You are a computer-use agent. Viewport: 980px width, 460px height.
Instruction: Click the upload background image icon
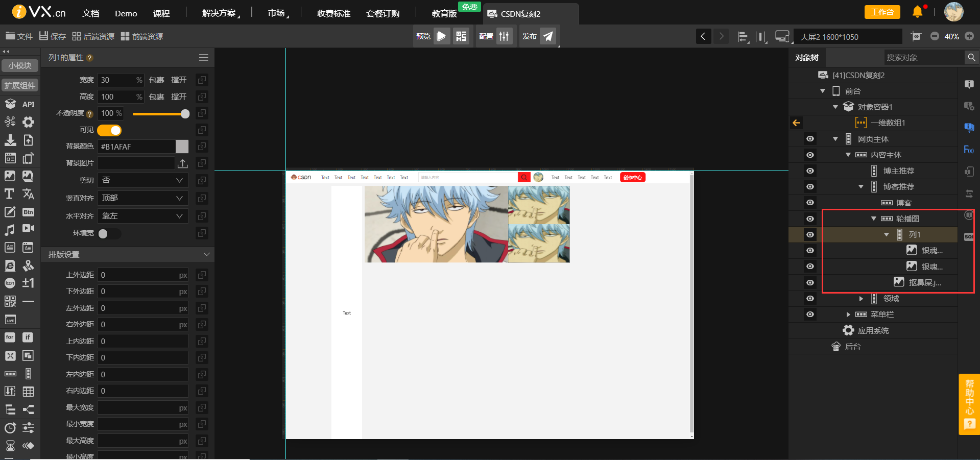tap(183, 163)
